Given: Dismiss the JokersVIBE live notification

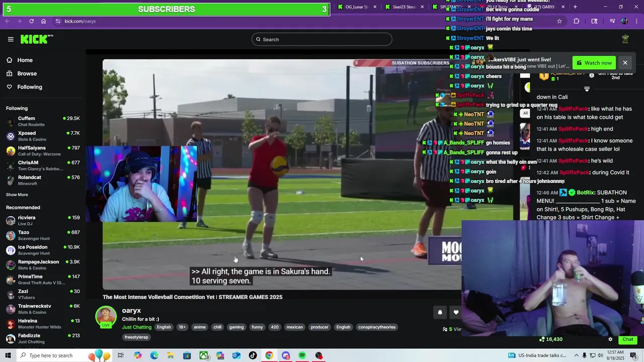Looking at the screenshot, I should (625, 63).
